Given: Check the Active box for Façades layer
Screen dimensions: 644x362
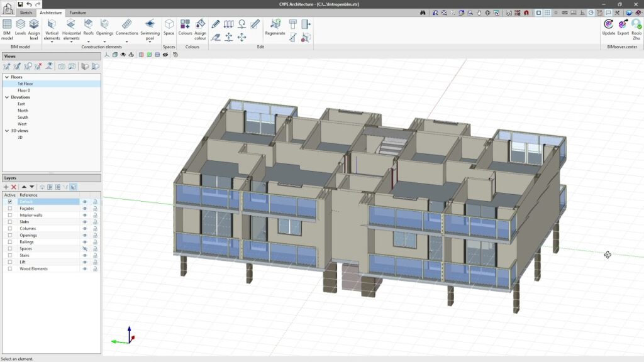Looking at the screenshot, I should click(9, 208).
